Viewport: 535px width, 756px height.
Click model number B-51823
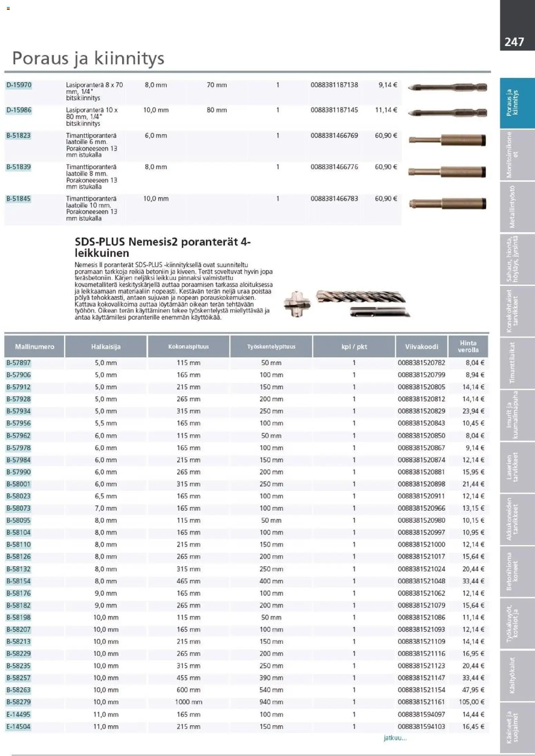pyautogui.click(x=19, y=136)
